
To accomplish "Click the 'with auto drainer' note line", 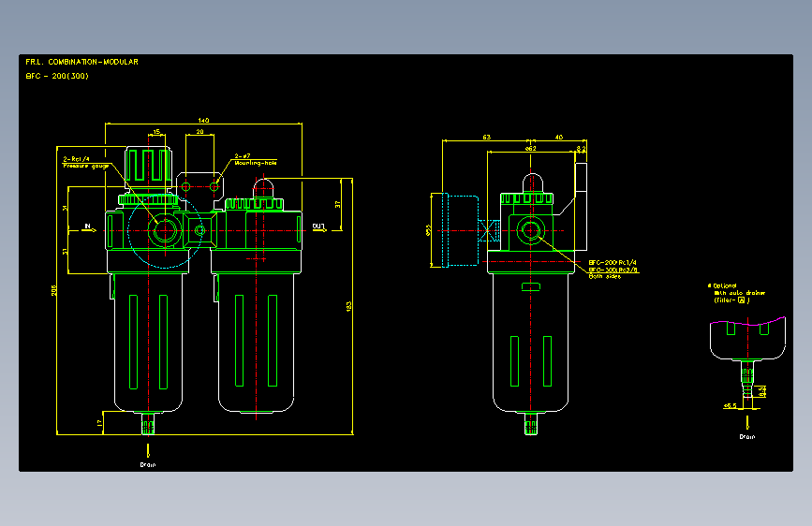I will tap(739, 293).
